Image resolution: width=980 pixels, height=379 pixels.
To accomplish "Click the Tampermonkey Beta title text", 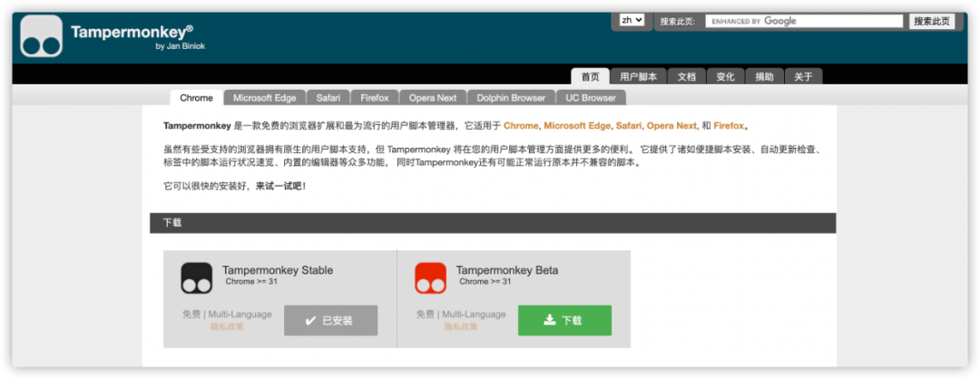I will pos(507,270).
